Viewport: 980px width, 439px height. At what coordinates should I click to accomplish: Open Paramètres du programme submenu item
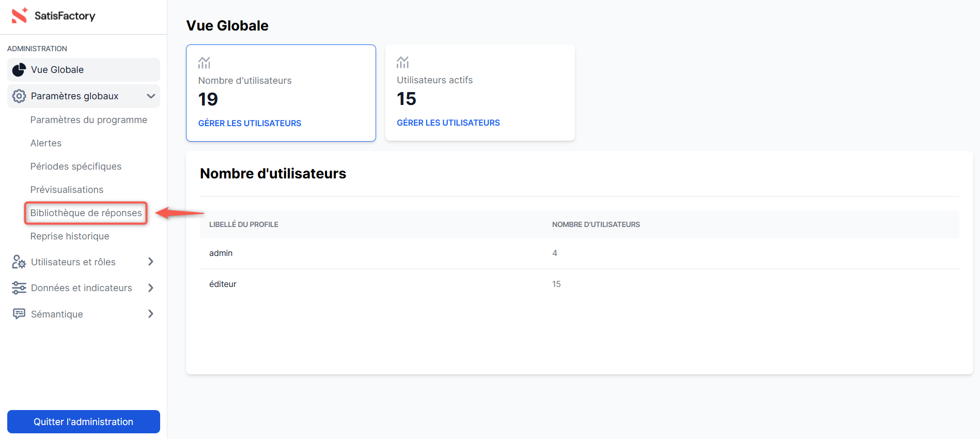click(89, 120)
